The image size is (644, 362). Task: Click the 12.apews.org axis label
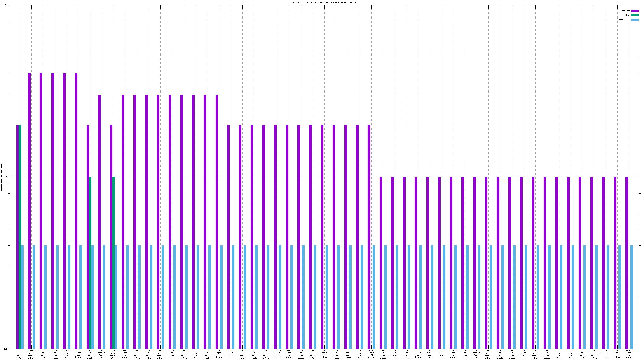(406, 354)
